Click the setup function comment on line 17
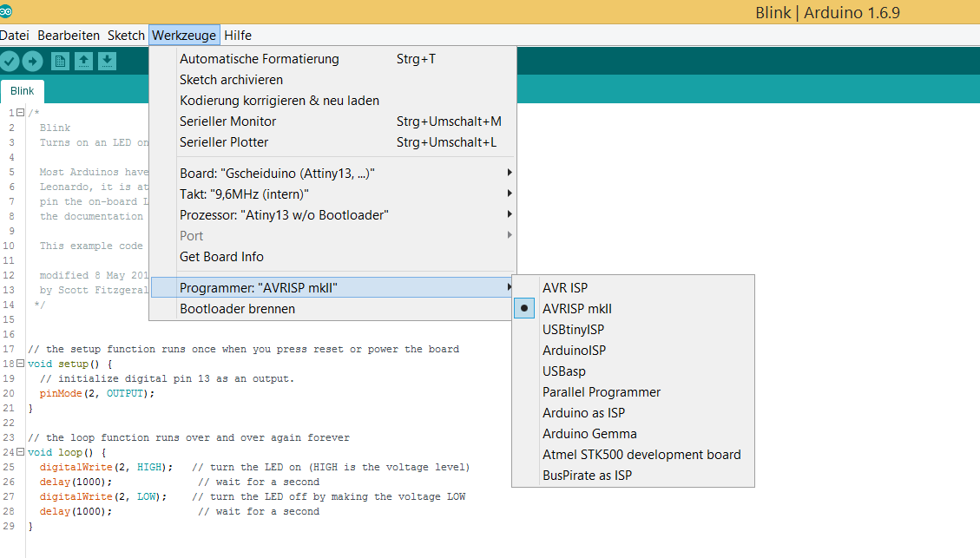This screenshot has height=558, width=980. tap(244, 349)
